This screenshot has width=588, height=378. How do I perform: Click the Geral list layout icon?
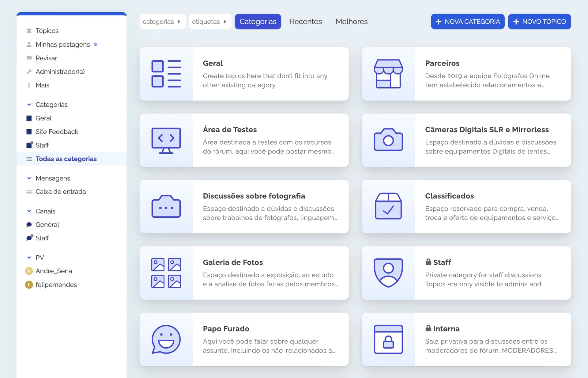tap(166, 74)
